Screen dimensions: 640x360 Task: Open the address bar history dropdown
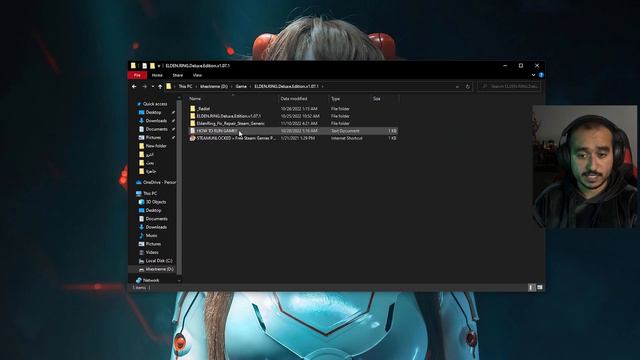pyautogui.click(x=457, y=87)
